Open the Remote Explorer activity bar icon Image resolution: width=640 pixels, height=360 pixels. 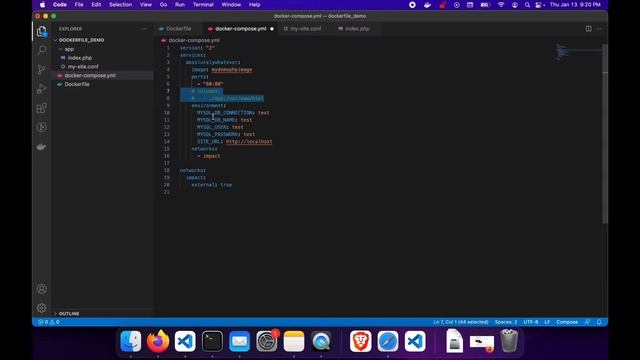click(x=42, y=127)
